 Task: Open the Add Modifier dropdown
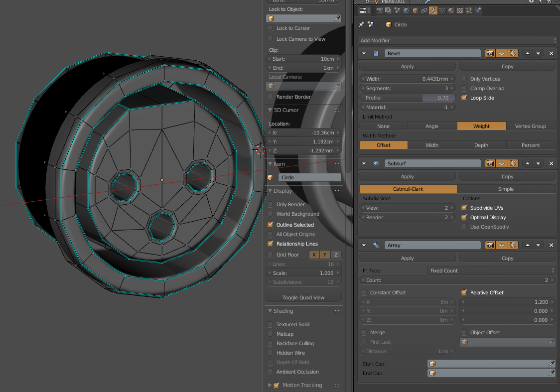click(457, 40)
